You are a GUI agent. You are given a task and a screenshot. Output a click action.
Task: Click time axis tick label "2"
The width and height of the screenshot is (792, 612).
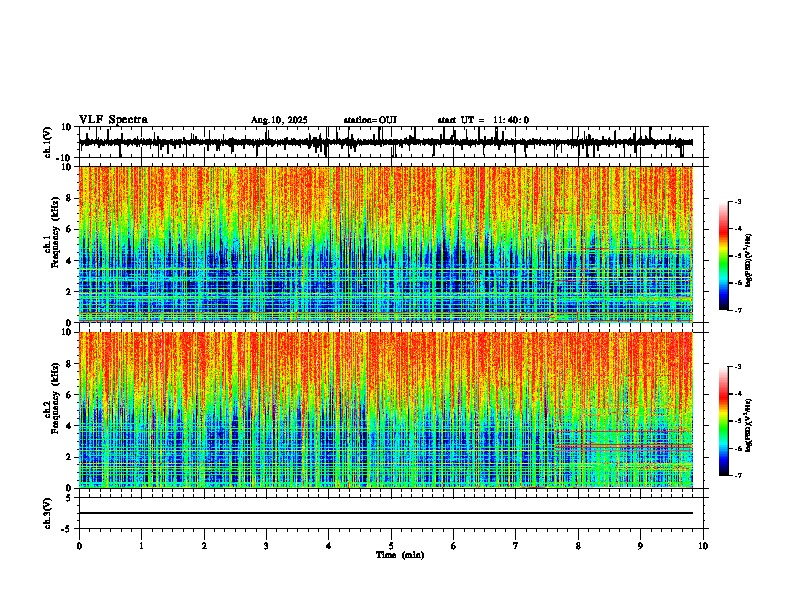tap(204, 546)
